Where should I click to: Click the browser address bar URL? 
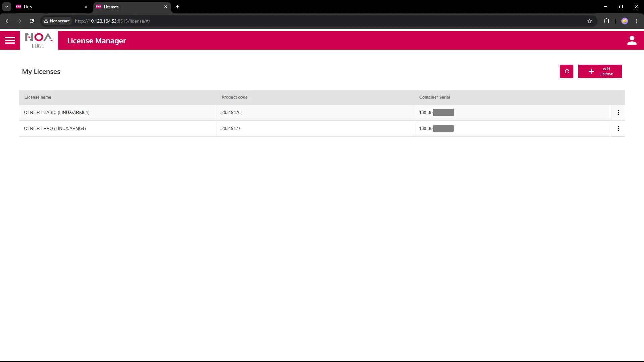(x=112, y=21)
